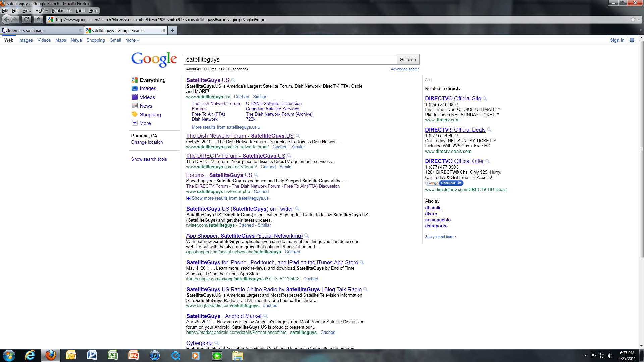The width and height of the screenshot is (644, 362).
Task: Switch to the 'Internet search page' tab
Action: coord(42,31)
